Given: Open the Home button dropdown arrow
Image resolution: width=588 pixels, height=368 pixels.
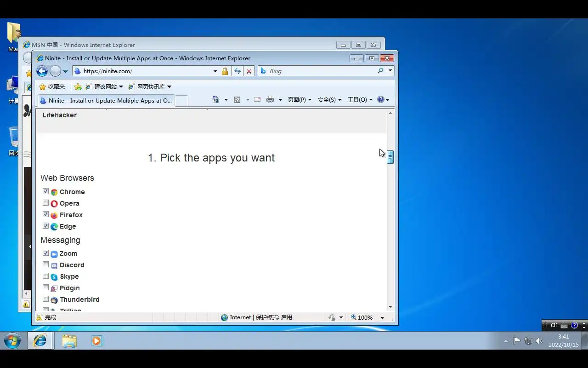Looking at the screenshot, I should [x=226, y=100].
